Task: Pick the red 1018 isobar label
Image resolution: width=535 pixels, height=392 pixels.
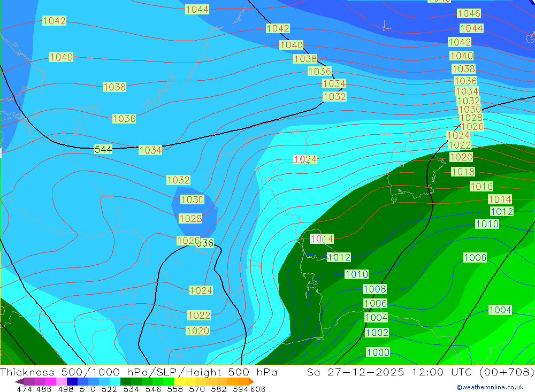Action: 463,172
